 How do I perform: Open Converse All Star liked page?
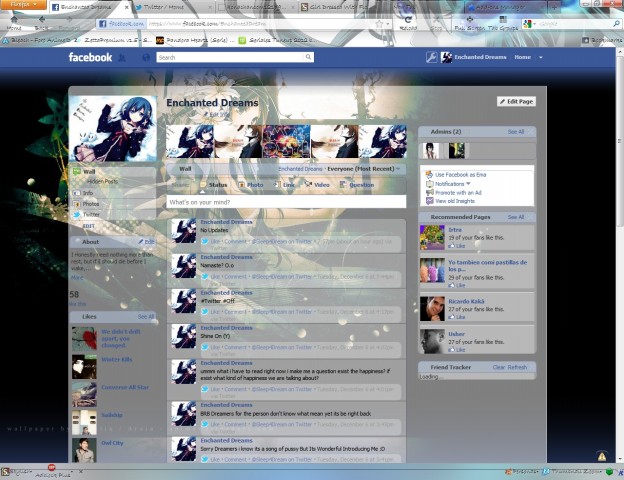pos(125,387)
